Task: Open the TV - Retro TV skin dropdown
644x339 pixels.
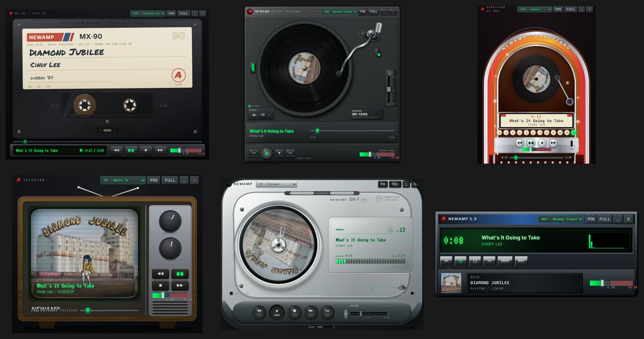Action: 123,180
